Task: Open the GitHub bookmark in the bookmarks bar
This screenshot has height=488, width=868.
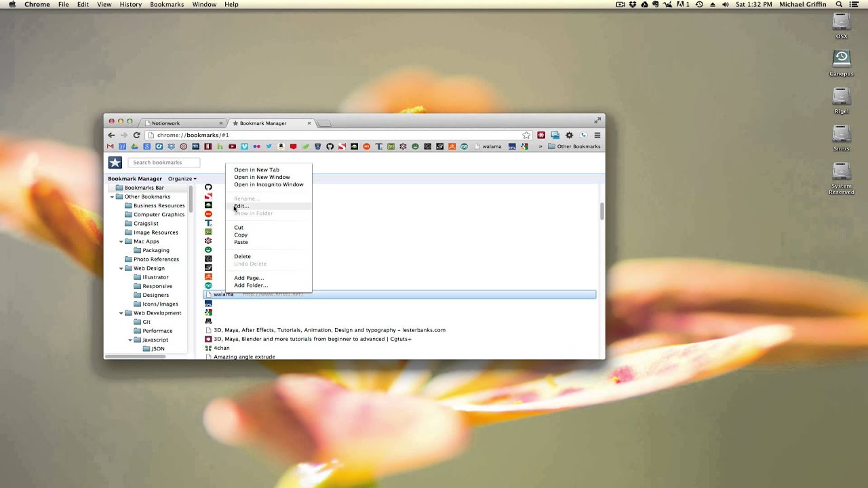Action: click(x=330, y=146)
